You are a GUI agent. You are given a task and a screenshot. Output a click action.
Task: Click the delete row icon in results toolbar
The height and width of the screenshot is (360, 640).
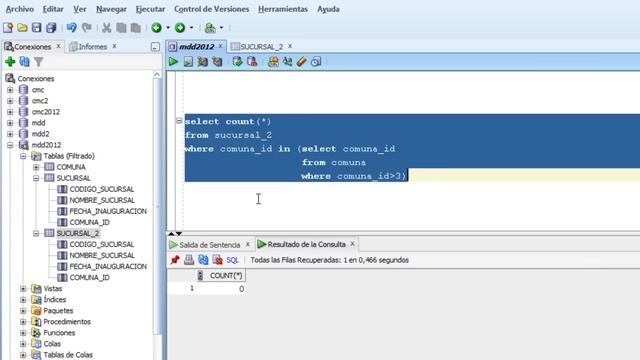tap(217, 260)
